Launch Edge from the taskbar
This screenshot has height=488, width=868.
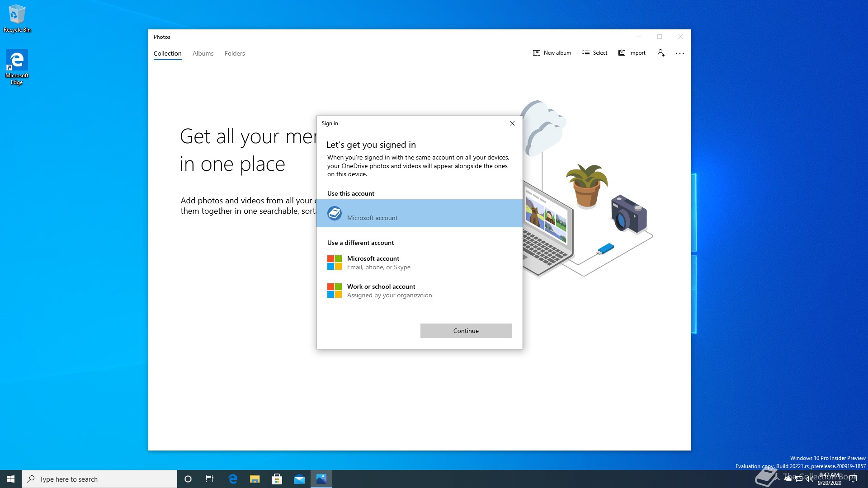click(x=233, y=479)
